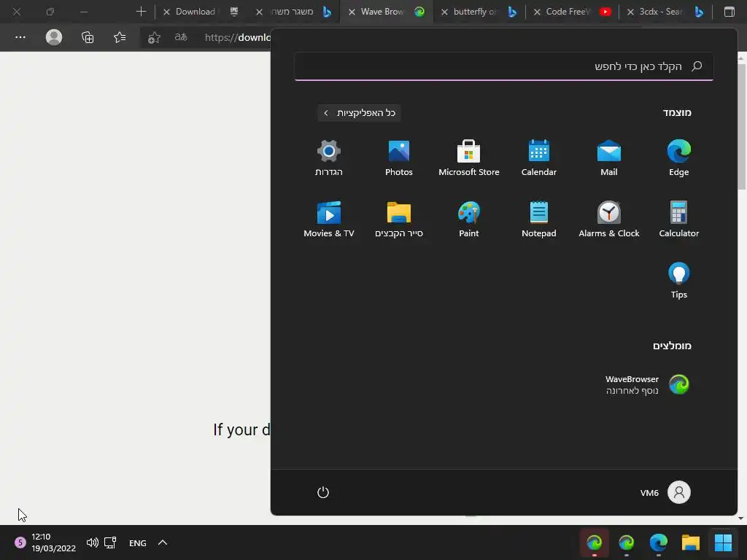
Task: Click the Start menu search field
Action: pyautogui.click(x=503, y=66)
